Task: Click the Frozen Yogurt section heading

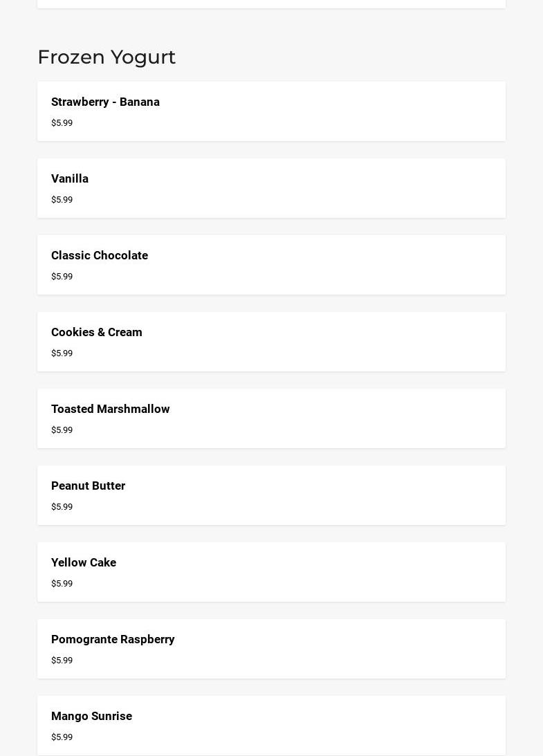Action: pos(107,57)
